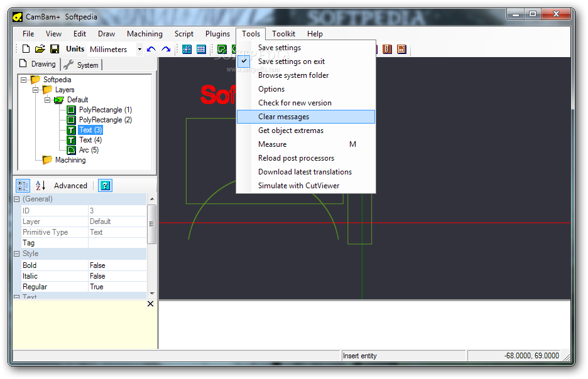This screenshot has height=379, width=588.
Task: Collapse the Default layer node
Action: tap(47, 100)
